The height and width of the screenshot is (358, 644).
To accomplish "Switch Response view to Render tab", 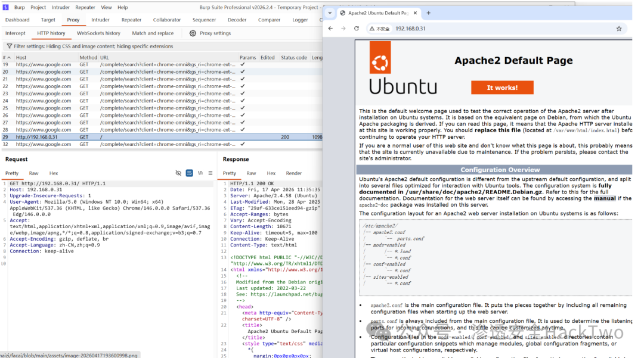I will (293, 173).
